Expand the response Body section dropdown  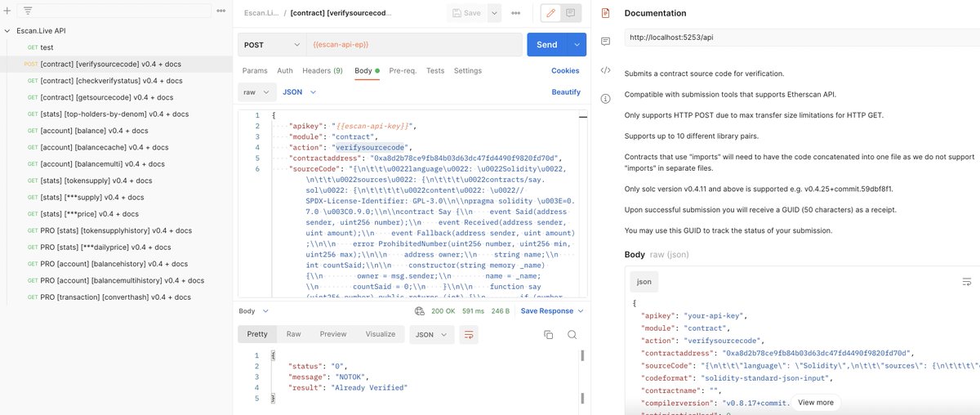(x=253, y=311)
